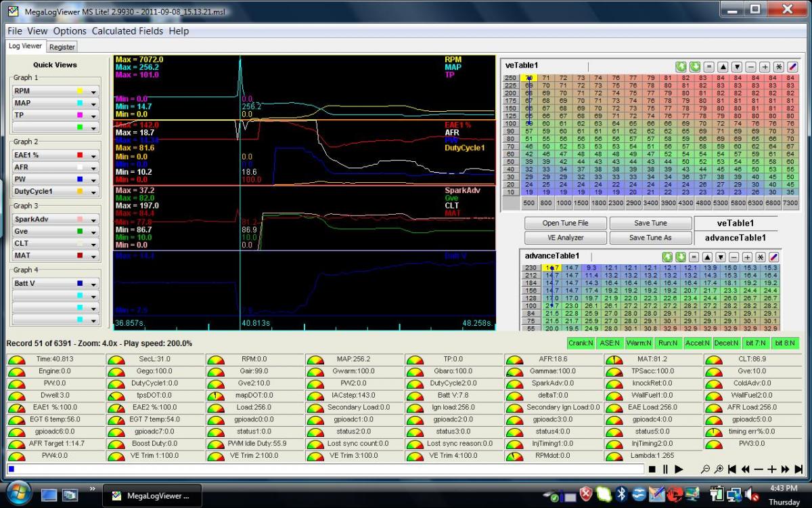Toggle the Warm:N status indicator
Screen dimensions: 812x508
[x=637, y=343]
